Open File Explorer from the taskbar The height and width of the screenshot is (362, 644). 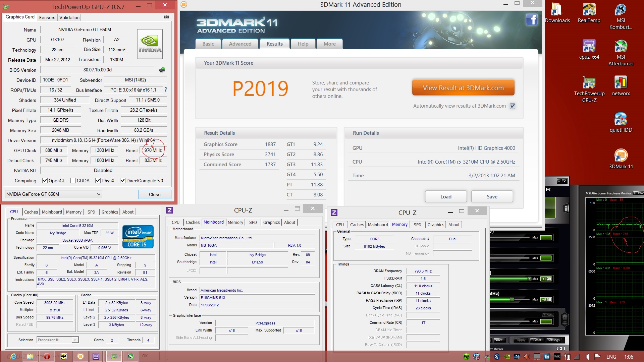coord(30,356)
